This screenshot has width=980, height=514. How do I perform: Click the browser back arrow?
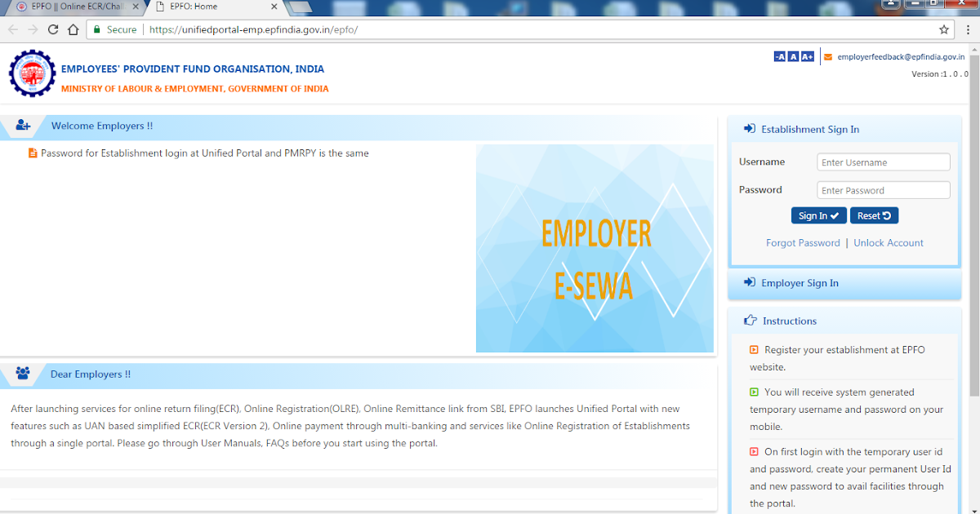pos(13,29)
